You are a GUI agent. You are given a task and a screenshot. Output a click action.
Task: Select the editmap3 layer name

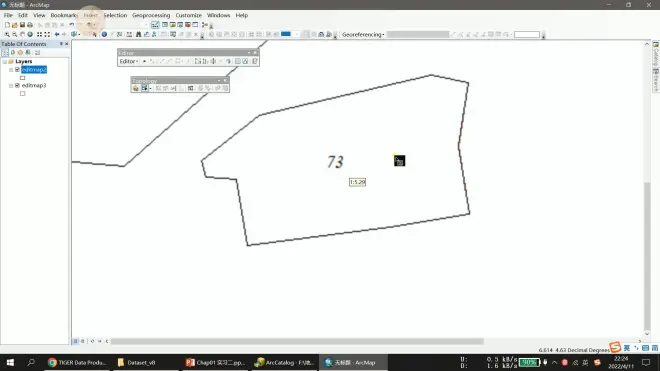click(x=34, y=85)
